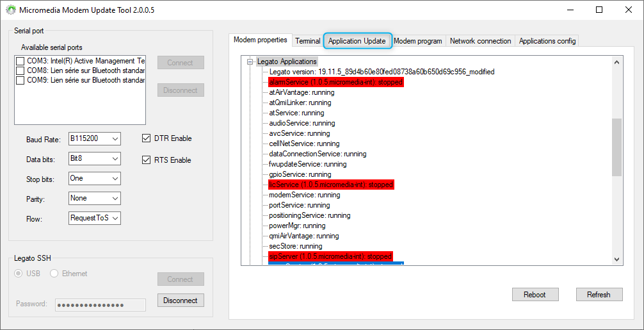Image resolution: width=644 pixels, height=330 pixels.
Task: Select the stopped alarmService tree entry
Action: click(336, 82)
